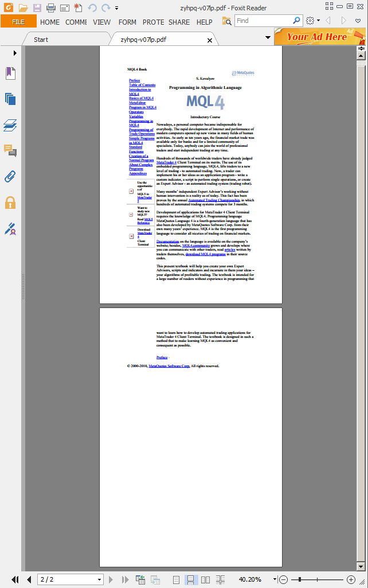
Task: Switch to the HELP ribbon tab
Action: [x=205, y=22]
